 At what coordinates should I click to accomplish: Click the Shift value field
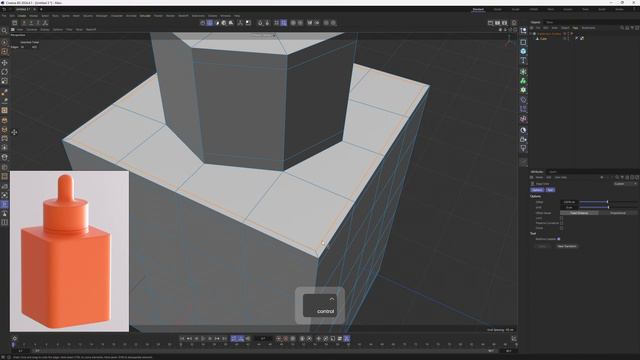pos(569,207)
